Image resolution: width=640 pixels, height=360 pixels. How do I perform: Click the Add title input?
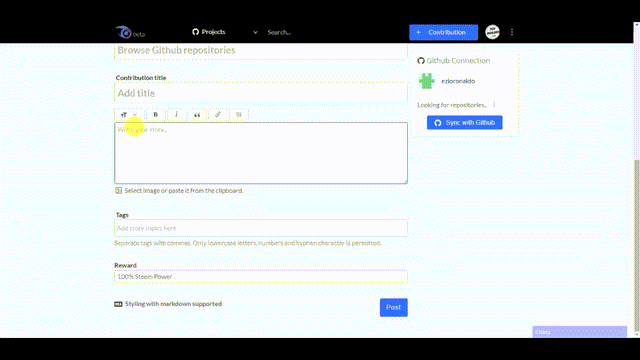pyautogui.click(x=261, y=93)
